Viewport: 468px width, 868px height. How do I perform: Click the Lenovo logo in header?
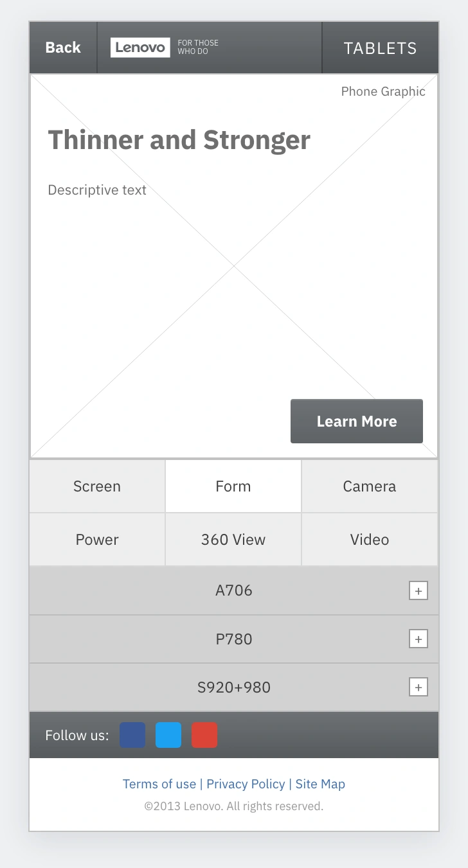140,48
